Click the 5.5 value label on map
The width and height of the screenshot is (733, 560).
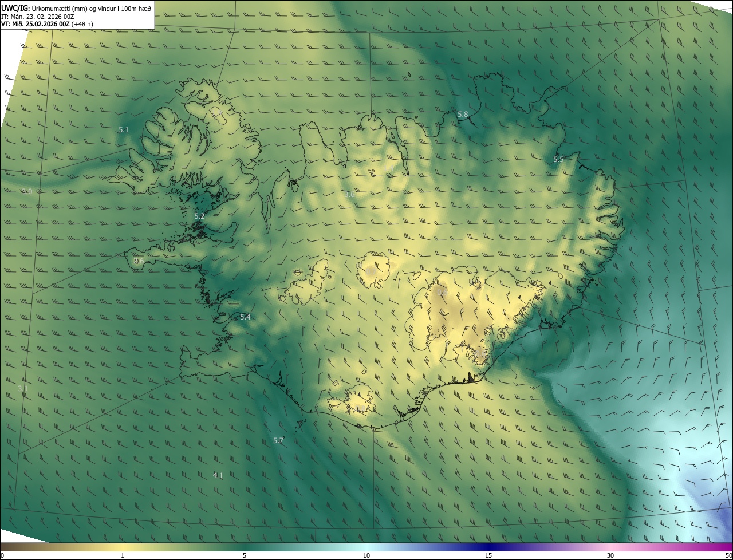558,160
